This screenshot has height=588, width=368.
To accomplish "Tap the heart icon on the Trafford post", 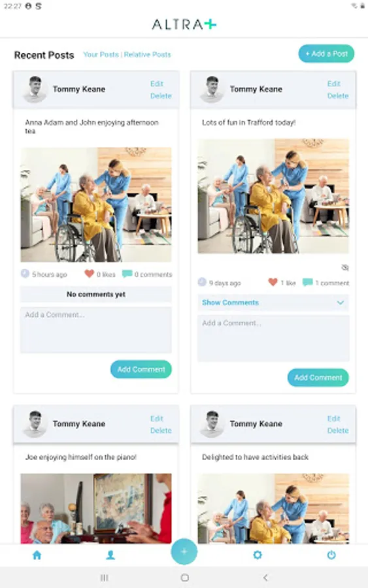I will (x=273, y=282).
